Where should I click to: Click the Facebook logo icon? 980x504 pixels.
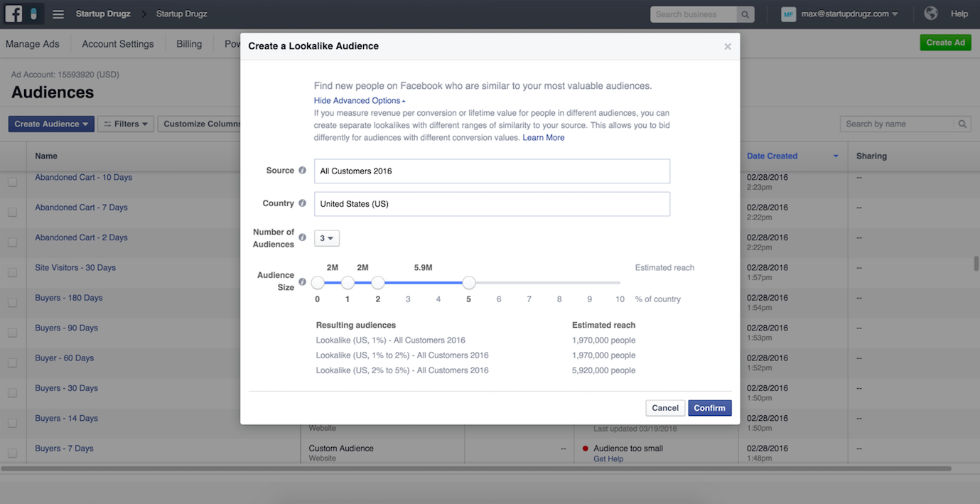click(x=14, y=14)
